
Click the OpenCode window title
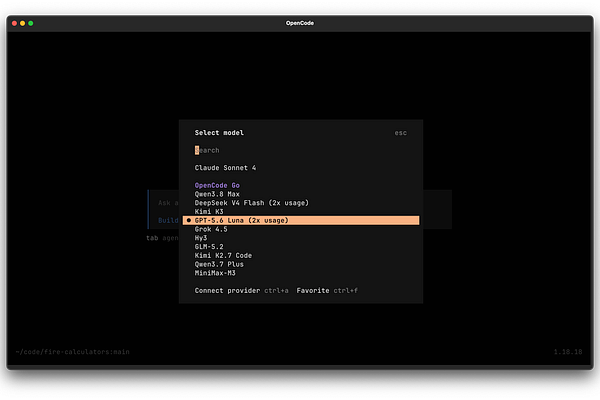click(x=300, y=23)
